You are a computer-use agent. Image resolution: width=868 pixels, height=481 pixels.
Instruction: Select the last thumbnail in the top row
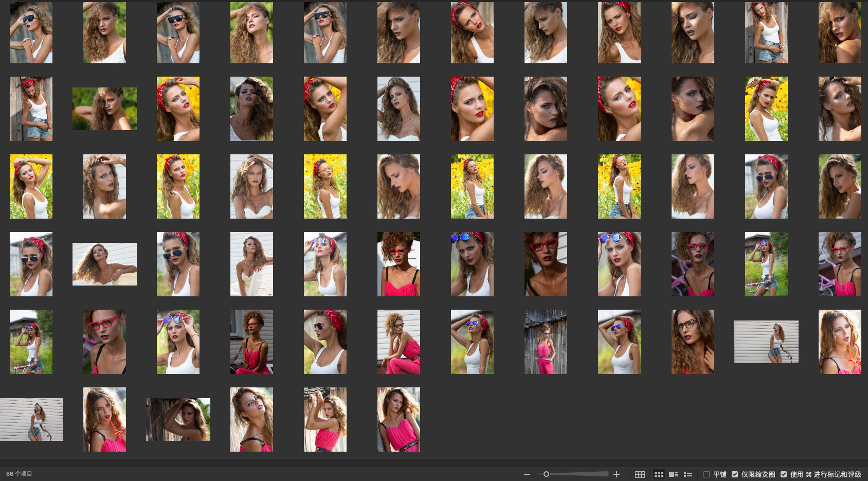coord(840,32)
